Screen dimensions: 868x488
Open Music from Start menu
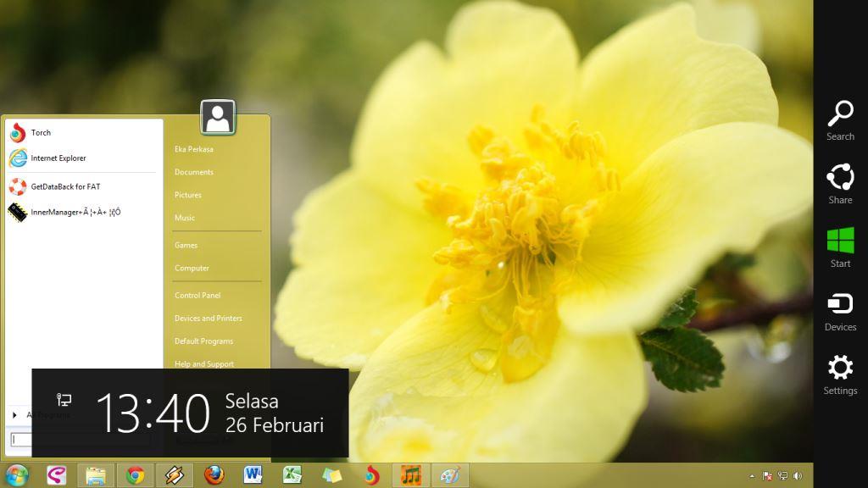(x=185, y=218)
